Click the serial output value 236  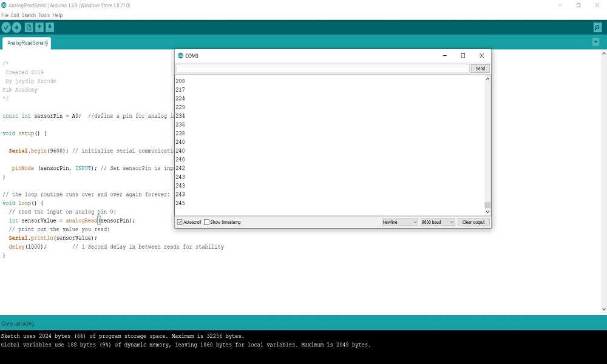coord(180,124)
